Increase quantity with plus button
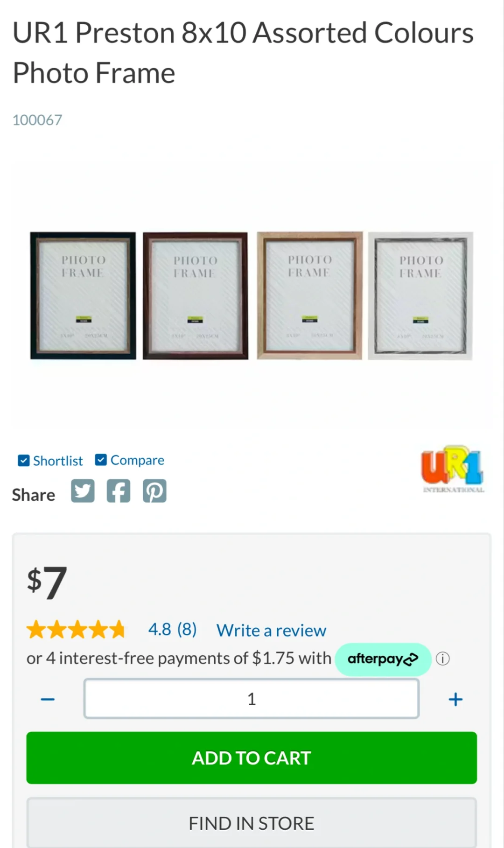The image size is (504, 848). pos(455,699)
